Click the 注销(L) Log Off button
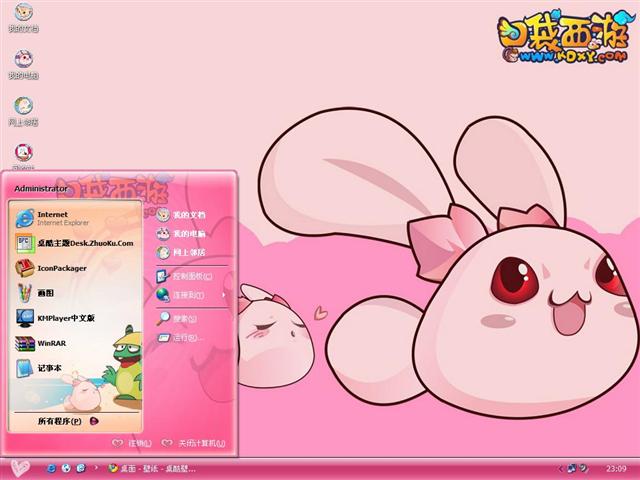 click(132, 443)
